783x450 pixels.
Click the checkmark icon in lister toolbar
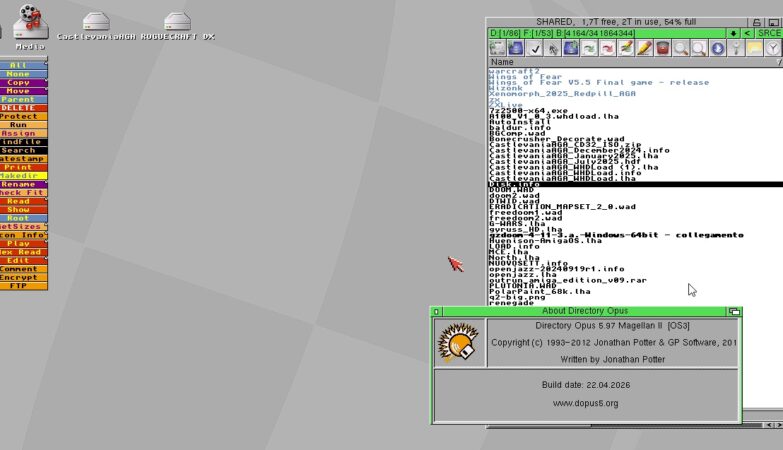click(535, 48)
